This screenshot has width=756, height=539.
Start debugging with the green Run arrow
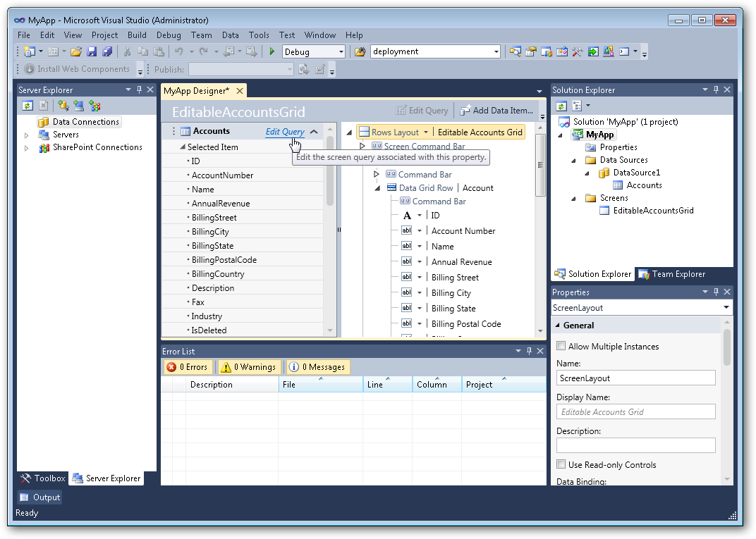(272, 51)
